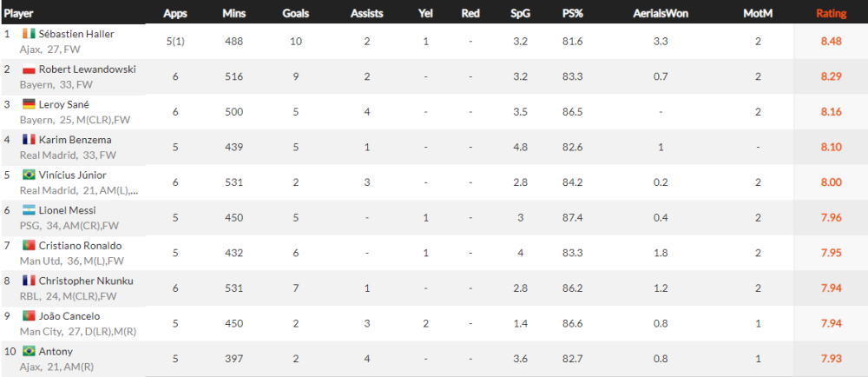Click the France flag beside Christopher Nkunku
The height and width of the screenshot is (377, 868).
(29, 281)
